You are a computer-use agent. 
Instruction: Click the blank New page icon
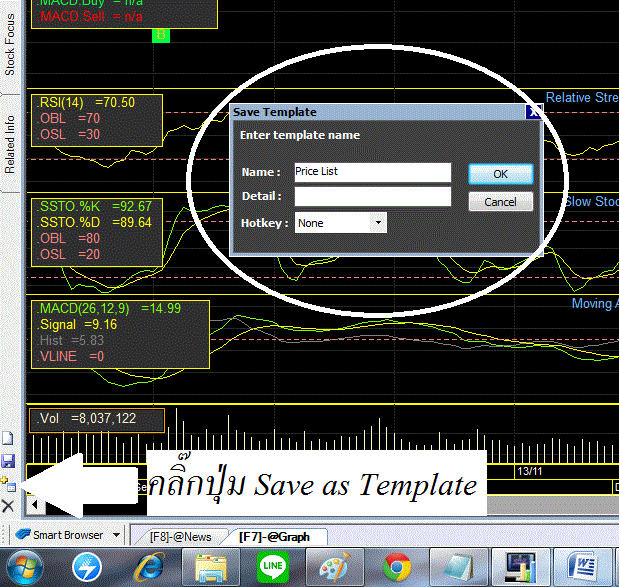(8, 438)
